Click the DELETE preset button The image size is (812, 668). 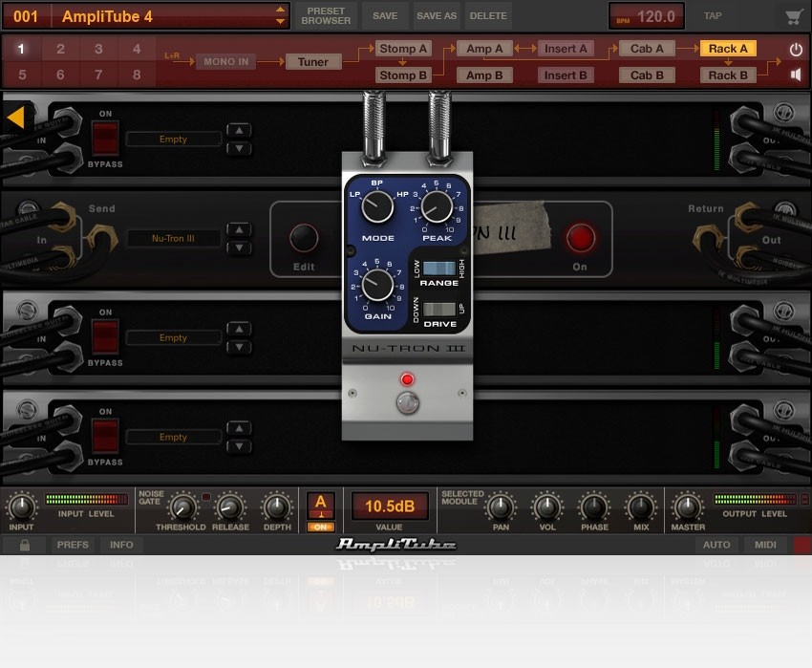pyautogui.click(x=488, y=16)
